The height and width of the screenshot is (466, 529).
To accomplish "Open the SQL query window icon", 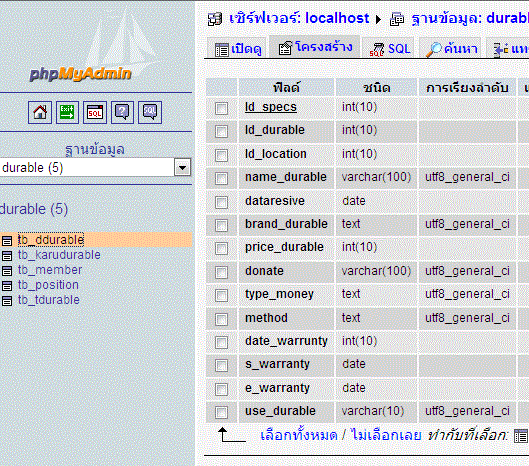I will [x=95, y=112].
